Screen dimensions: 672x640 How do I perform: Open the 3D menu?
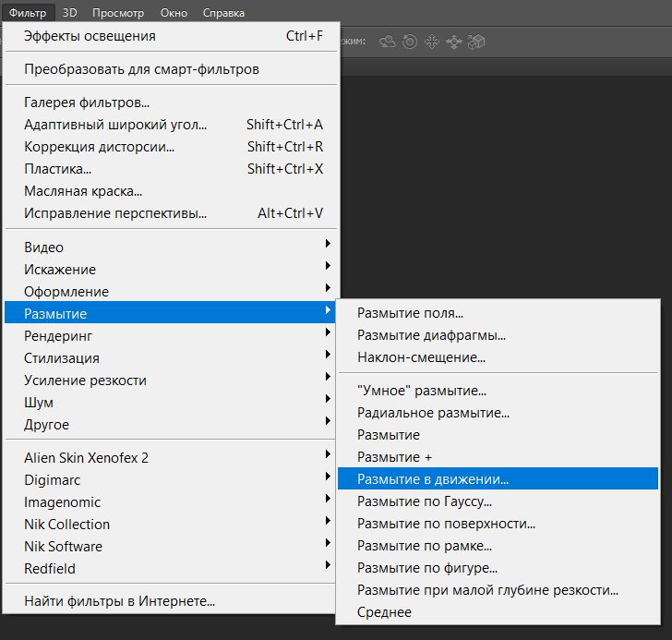point(69,13)
